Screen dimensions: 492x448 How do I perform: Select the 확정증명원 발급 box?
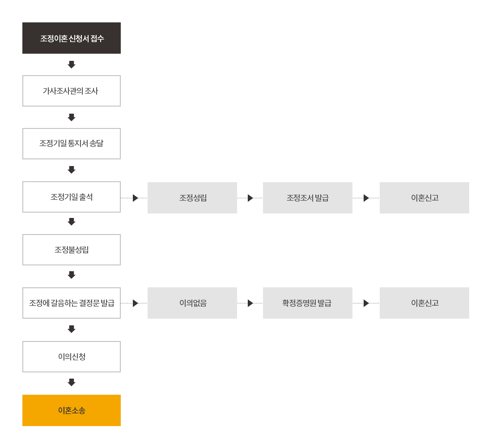click(x=308, y=303)
